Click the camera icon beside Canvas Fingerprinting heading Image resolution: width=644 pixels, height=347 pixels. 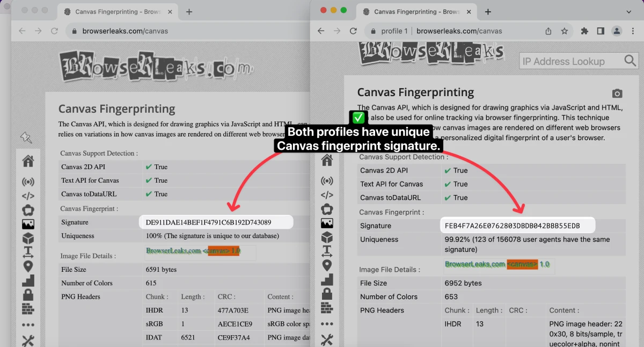[617, 92]
